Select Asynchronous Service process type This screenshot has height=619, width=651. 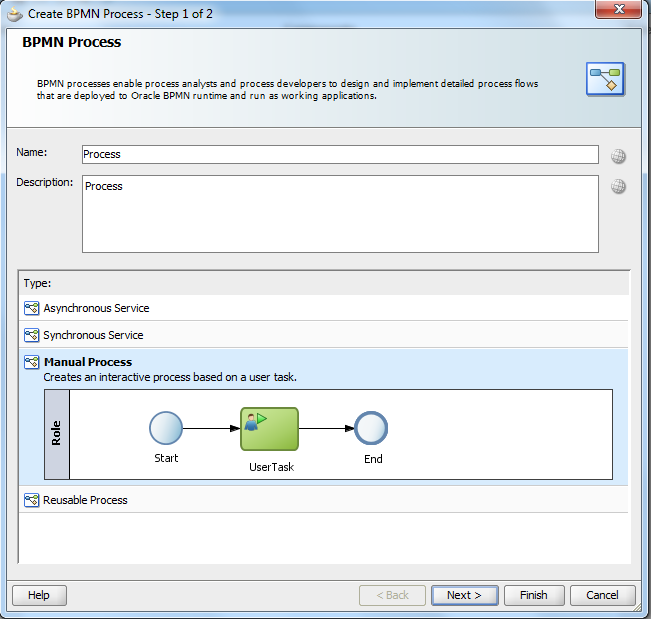pos(323,308)
